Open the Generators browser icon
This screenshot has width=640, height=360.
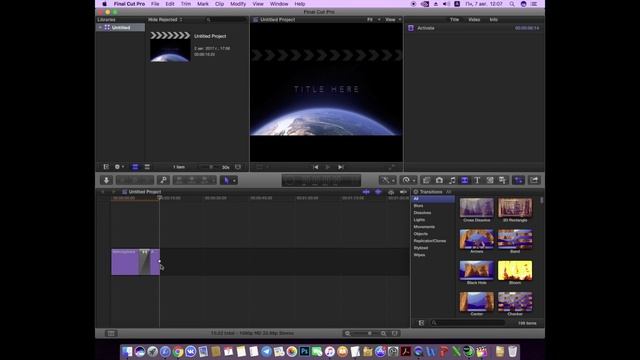tap(490, 180)
